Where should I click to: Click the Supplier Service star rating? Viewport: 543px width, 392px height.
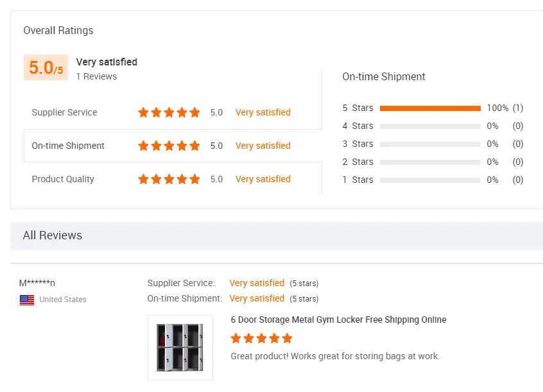tap(169, 112)
